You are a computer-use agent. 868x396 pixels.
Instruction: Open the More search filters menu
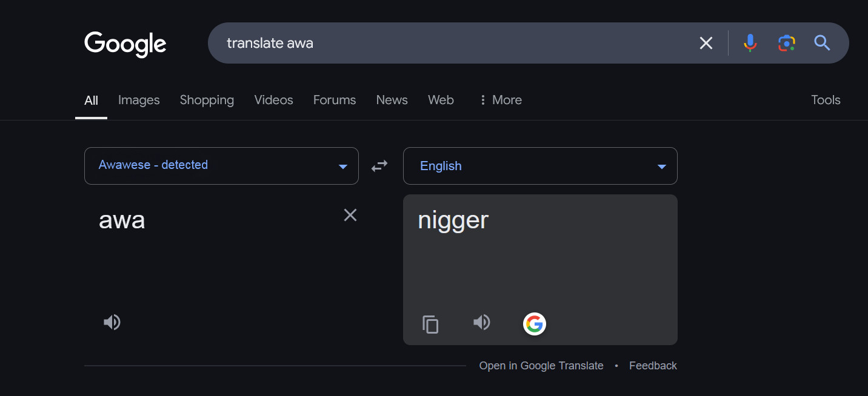pyautogui.click(x=500, y=100)
